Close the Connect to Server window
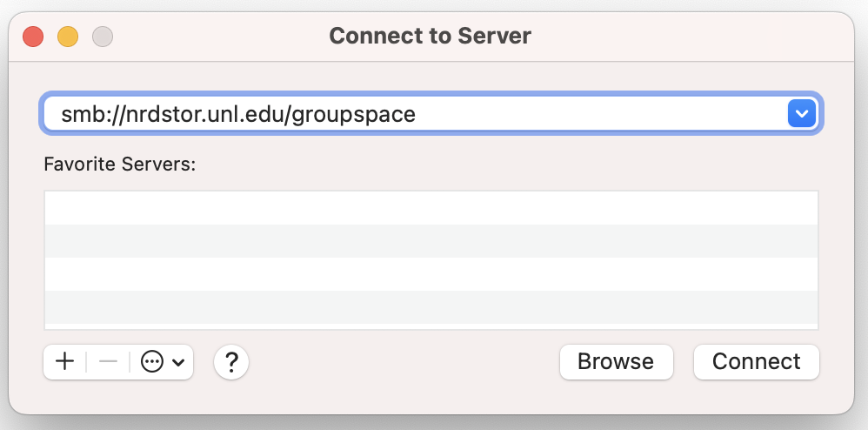The height and width of the screenshot is (430, 868). coord(33,37)
